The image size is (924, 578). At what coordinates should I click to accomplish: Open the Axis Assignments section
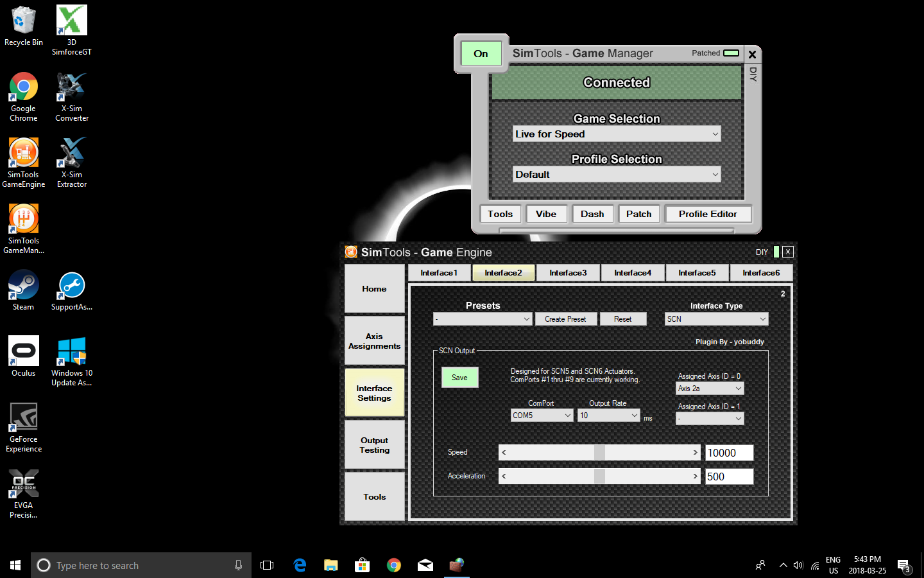pos(375,341)
